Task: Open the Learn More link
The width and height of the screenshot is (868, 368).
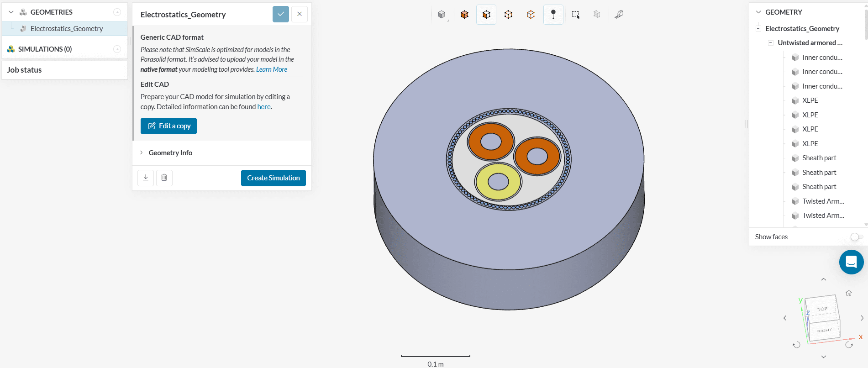Action: point(272,69)
